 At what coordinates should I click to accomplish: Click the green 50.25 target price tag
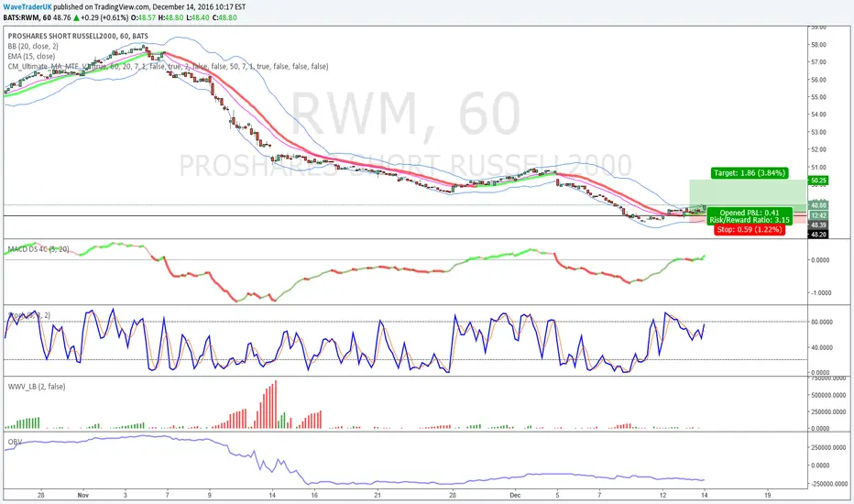pyautogui.click(x=818, y=181)
